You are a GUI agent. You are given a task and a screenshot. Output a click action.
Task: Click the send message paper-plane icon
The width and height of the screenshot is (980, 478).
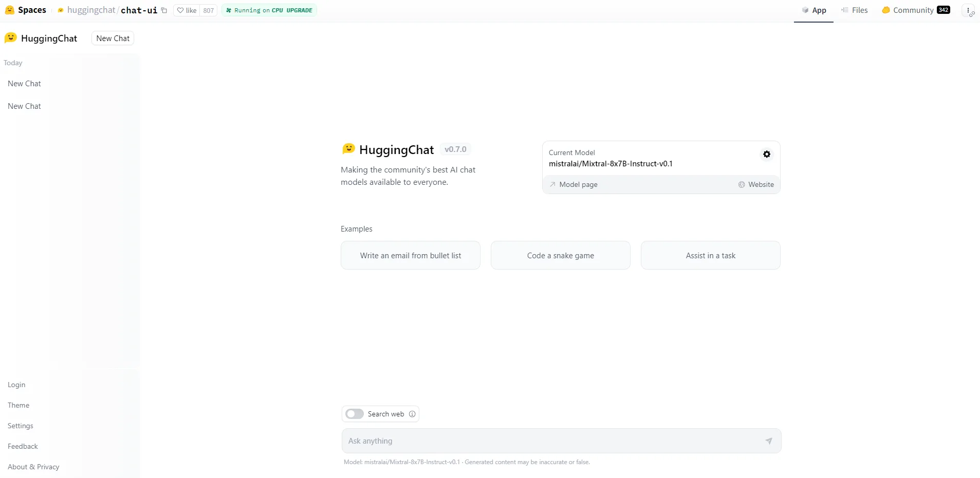tap(769, 441)
